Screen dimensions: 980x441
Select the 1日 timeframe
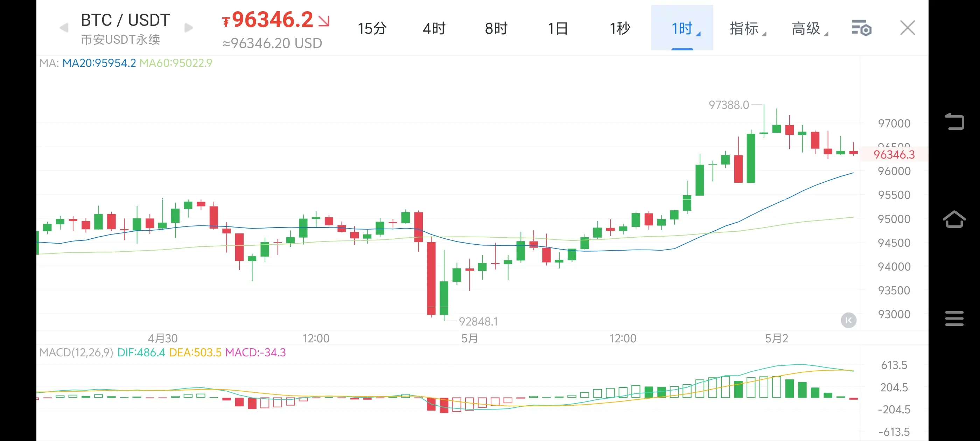(558, 28)
